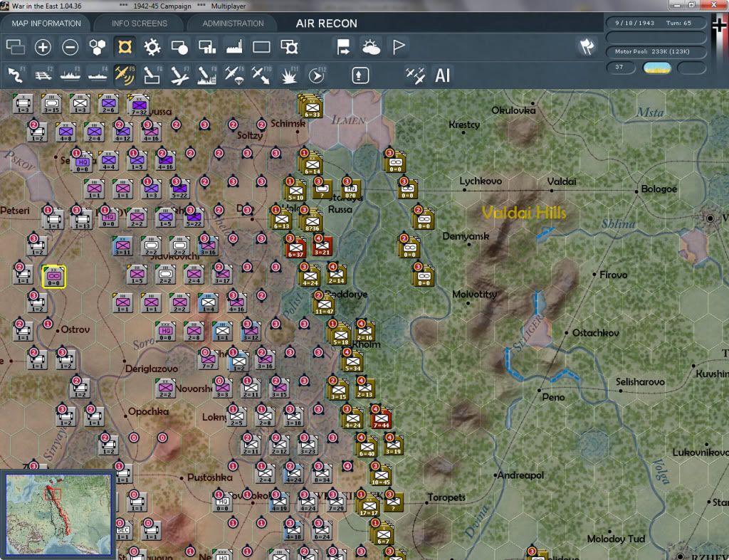Click the Opochka town label
The height and width of the screenshot is (560, 729).
click(x=148, y=412)
